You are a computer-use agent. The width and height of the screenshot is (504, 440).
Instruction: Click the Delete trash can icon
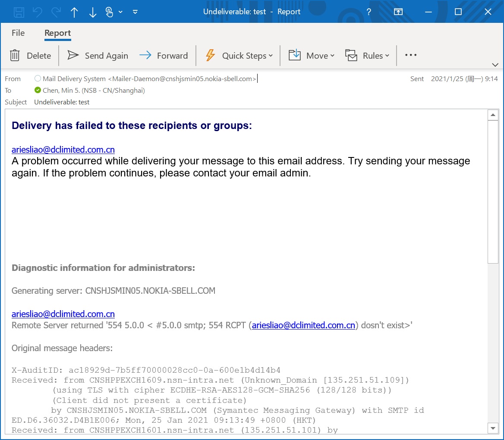point(15,56)
